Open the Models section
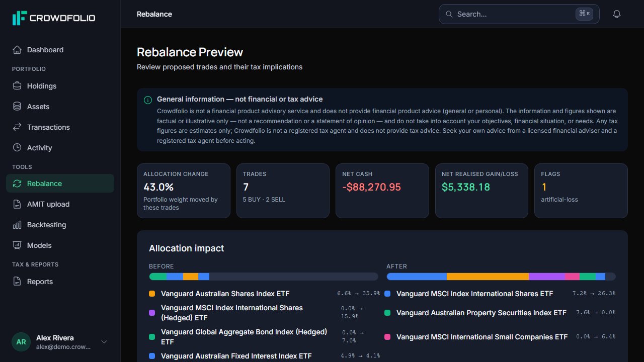Viewport: 644px width, 362px height. (60, 245)
